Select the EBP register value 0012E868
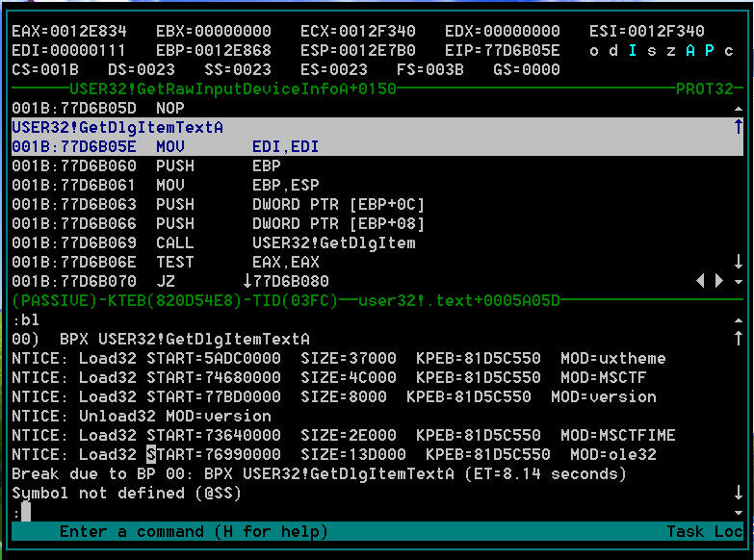This screenshot has height=560, width=754. click(x=233, y=50)
